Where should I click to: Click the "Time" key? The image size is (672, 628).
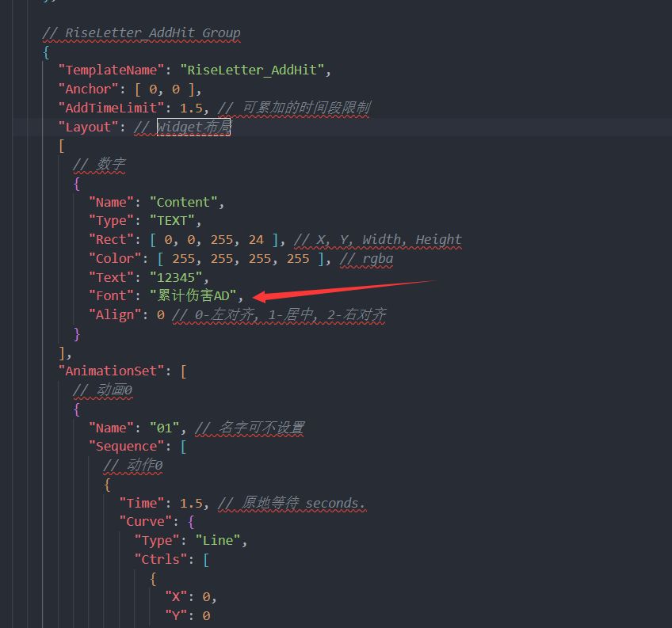tap(141, 503)
